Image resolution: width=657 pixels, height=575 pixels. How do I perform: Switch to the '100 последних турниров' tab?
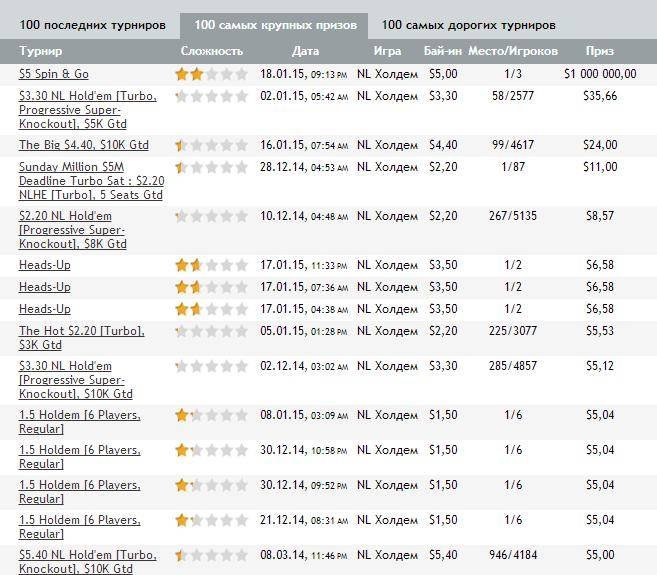(x=87, y=25)
